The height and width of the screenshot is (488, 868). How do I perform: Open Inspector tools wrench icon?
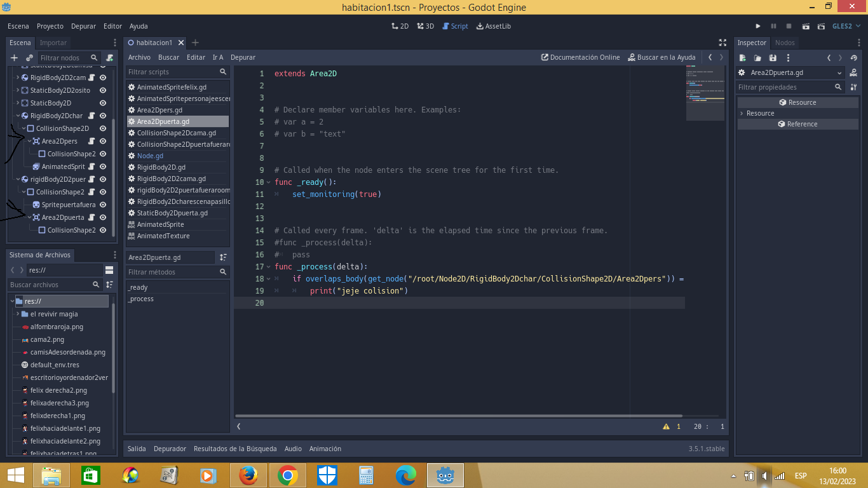(854, 87)
